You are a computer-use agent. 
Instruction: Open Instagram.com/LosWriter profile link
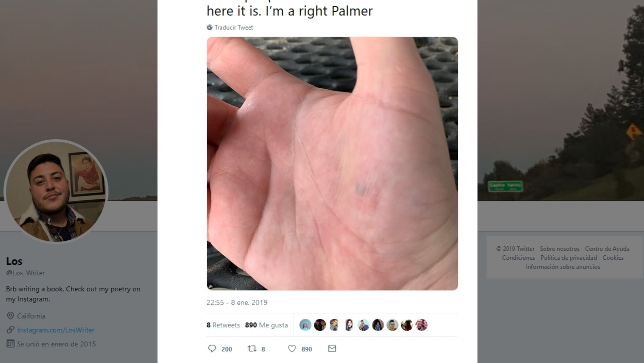pyautogui.click(x=56, y=330)
